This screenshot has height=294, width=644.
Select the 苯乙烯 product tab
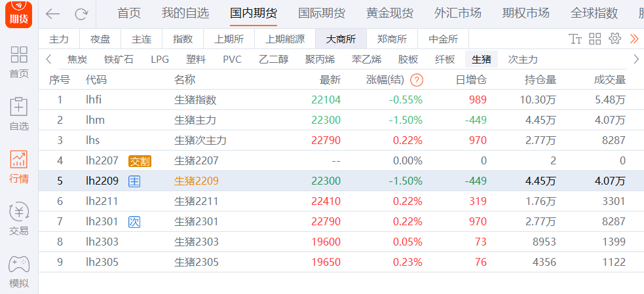(x=366, y=60)
